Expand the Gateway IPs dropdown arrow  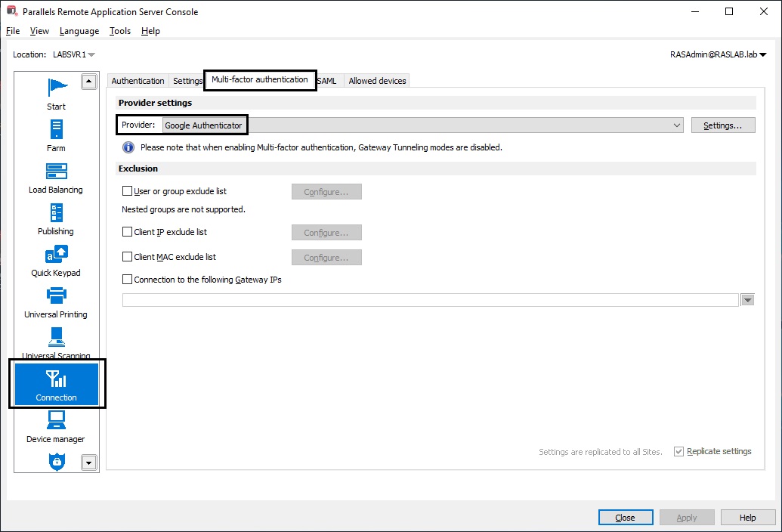pyautogui.click(x=747, y=300)
